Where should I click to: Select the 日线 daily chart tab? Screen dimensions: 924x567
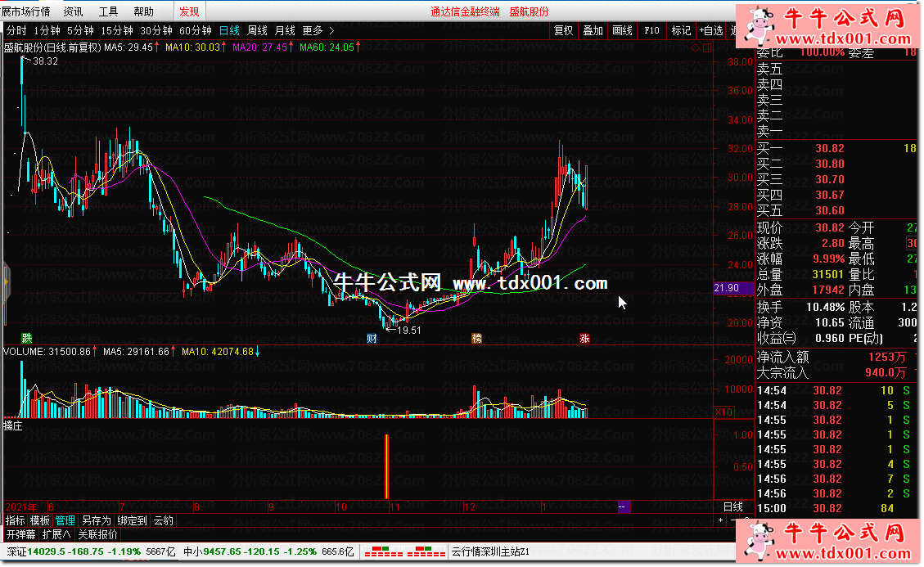(229, 30)
